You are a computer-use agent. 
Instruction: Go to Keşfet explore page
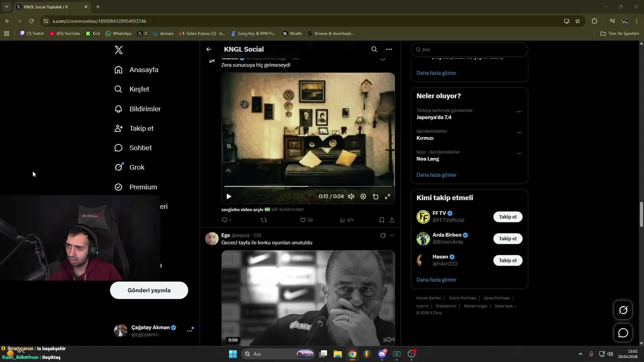click(x=132, y=89)
